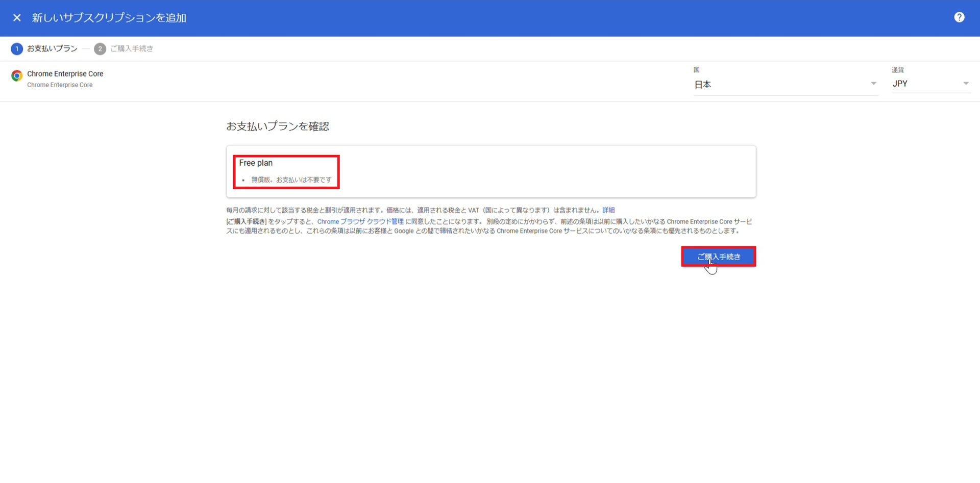980x483 pixels.
Task: Close the new subscription dialog
Action: pyautogui.click(x=17, y=18)
